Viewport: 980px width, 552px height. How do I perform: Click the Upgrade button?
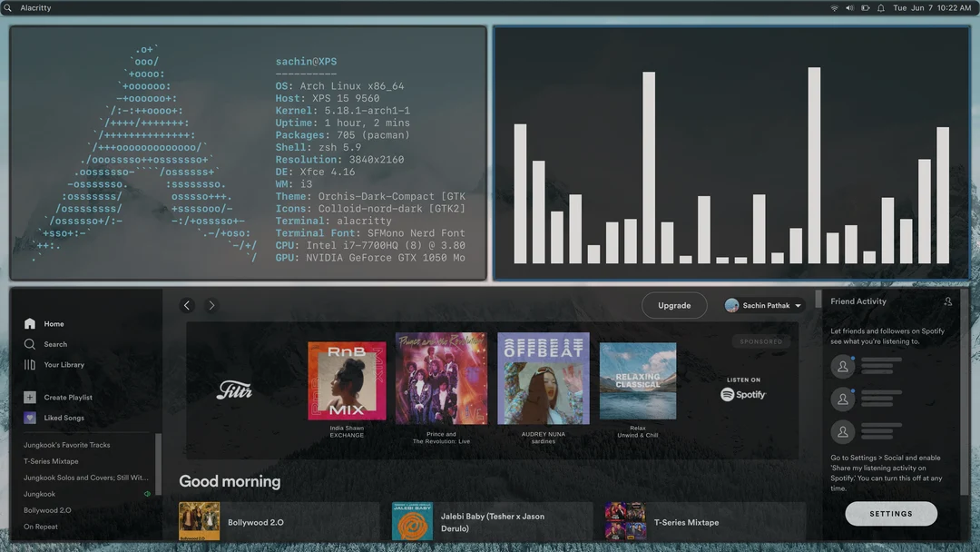[674, 305]
